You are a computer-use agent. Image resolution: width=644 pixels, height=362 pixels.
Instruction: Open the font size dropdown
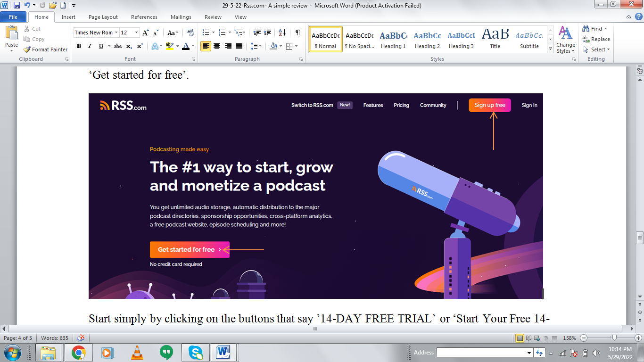[137, 33]
